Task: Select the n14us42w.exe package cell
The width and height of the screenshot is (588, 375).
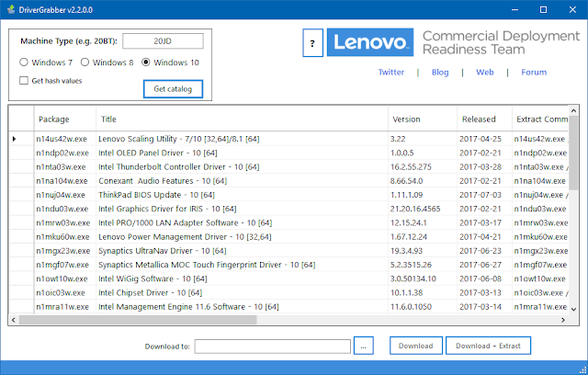Action: pos(65,139)
